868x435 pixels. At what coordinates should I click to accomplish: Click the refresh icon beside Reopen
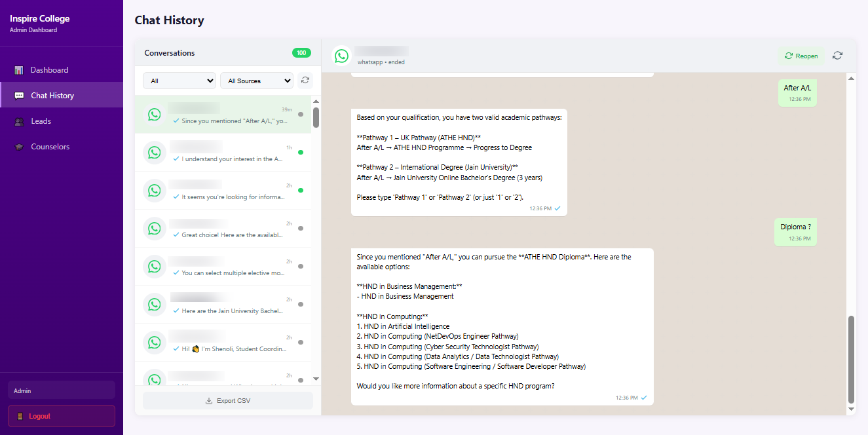point(837,56)
